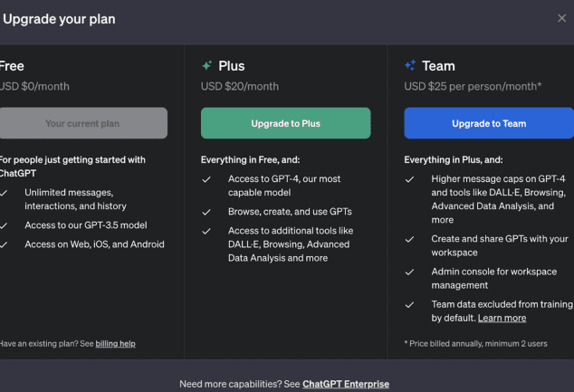574x392 pixels.
Task: Open the Learn more link
Action: pyautogui.click(x=502, y=318)
